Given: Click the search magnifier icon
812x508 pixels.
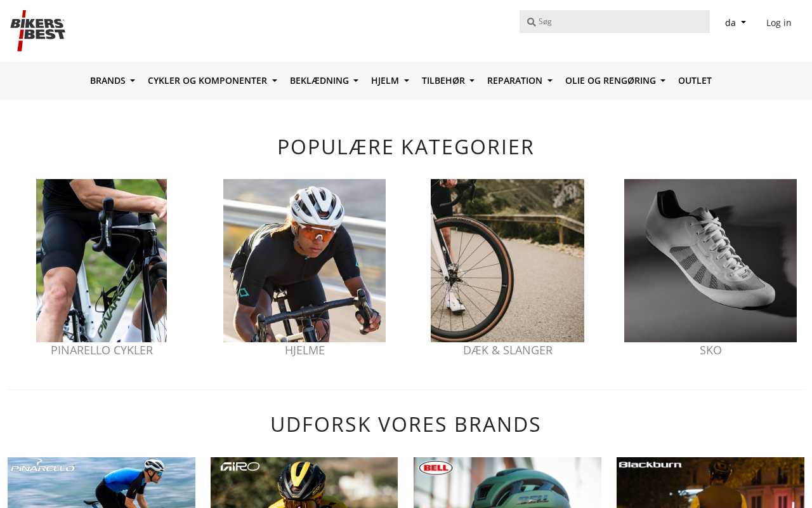Looking at the screenshot, I should [x=531, y=22].
